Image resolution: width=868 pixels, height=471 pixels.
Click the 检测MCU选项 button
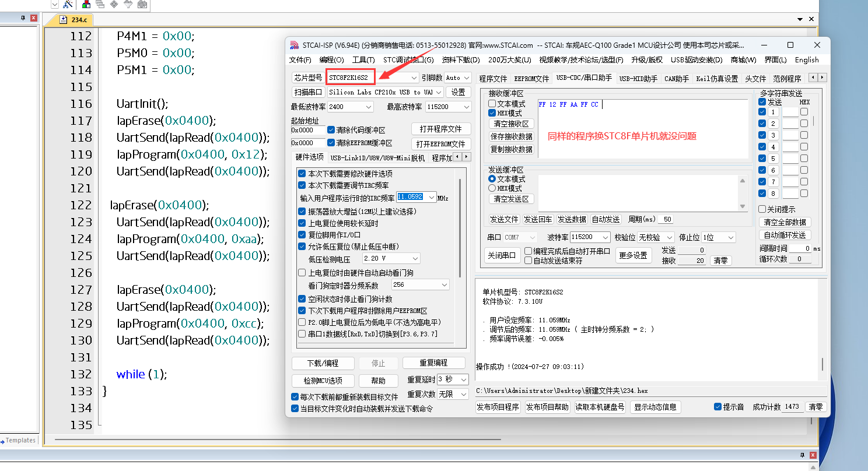[323, 381]
